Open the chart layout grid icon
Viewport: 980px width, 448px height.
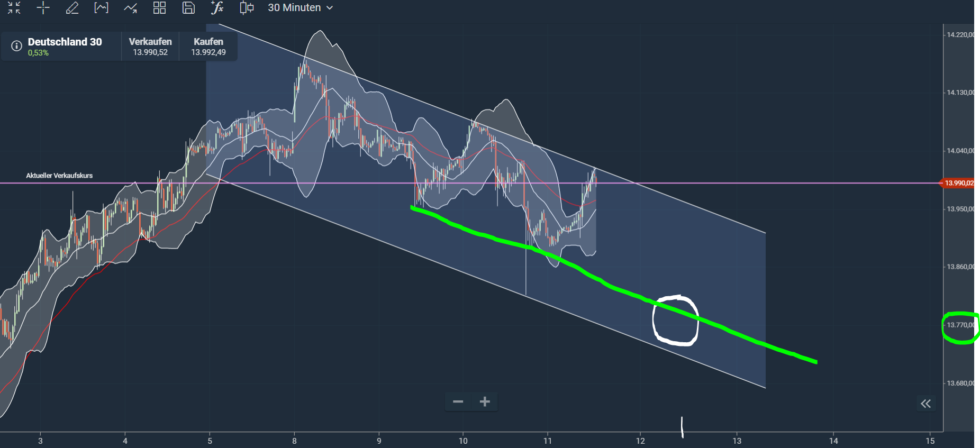pos(159,7)
